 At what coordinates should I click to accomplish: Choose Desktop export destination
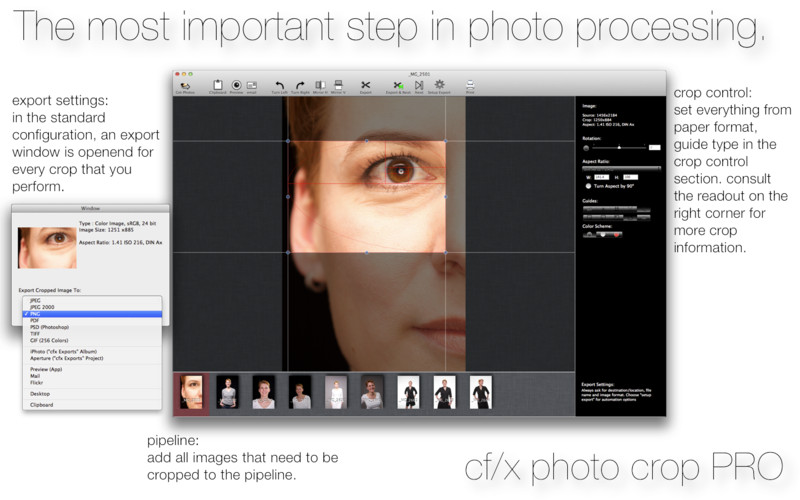click(92, 394)
